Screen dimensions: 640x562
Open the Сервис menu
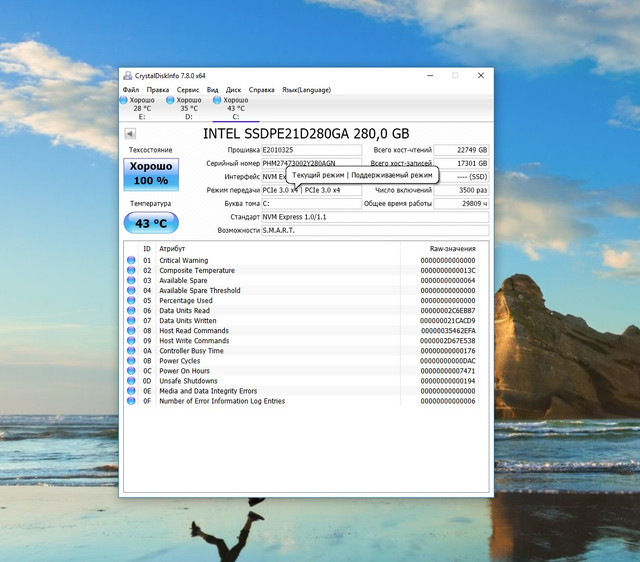(x=188, y=90)
